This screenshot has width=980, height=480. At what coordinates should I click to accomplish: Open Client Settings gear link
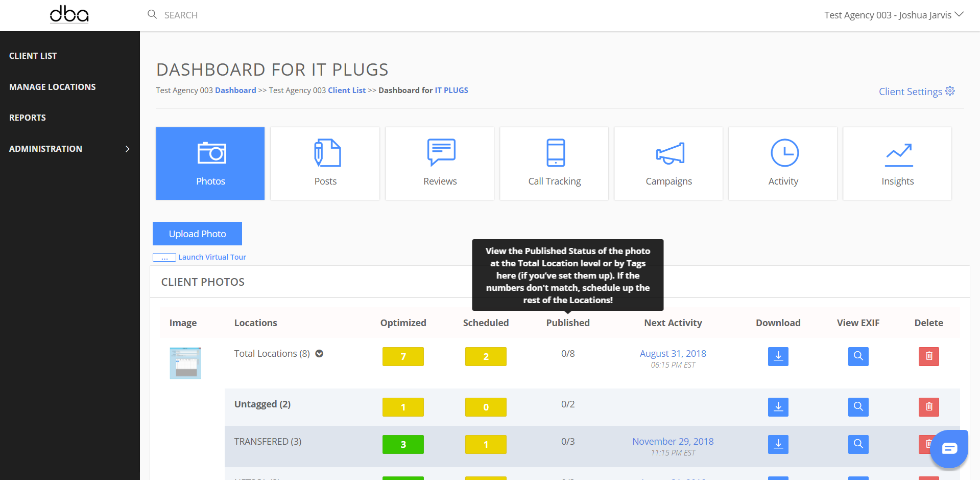pyautogui.click(x=916, y=92)
